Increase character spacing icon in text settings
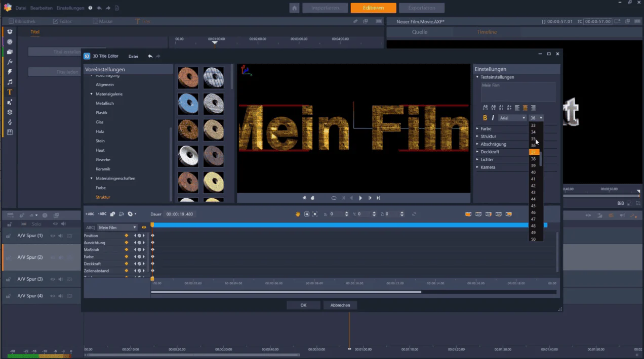Screen dimensions: 644x359 [x=486, y=108]
